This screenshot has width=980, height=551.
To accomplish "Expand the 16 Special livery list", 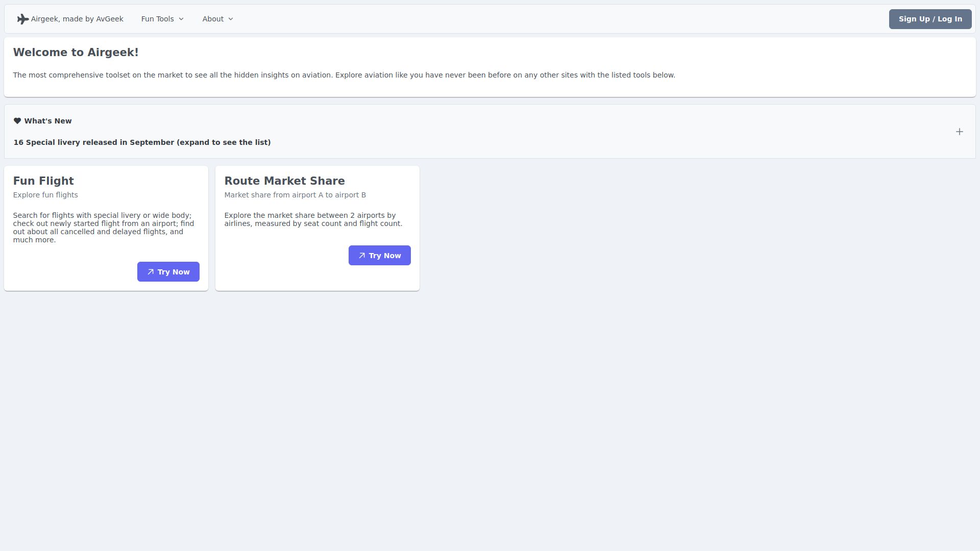I will [x=142, y=142].
